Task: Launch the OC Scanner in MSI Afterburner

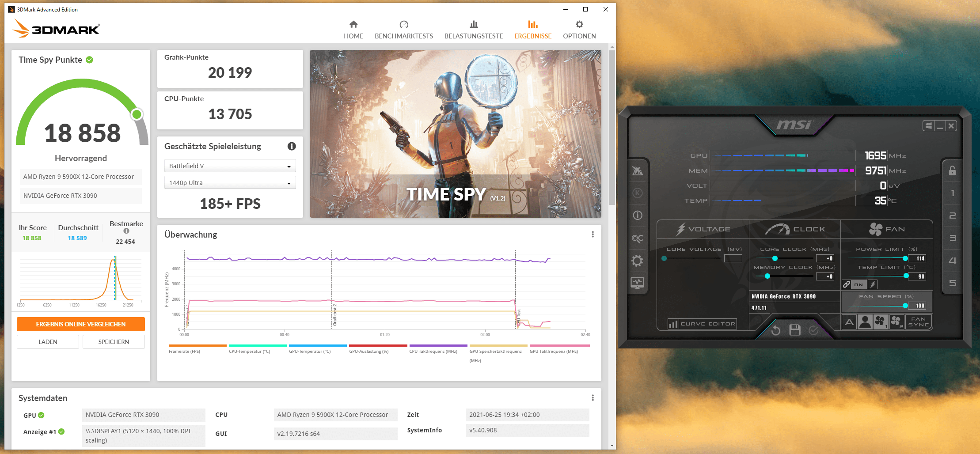Action: pos(637,238)
